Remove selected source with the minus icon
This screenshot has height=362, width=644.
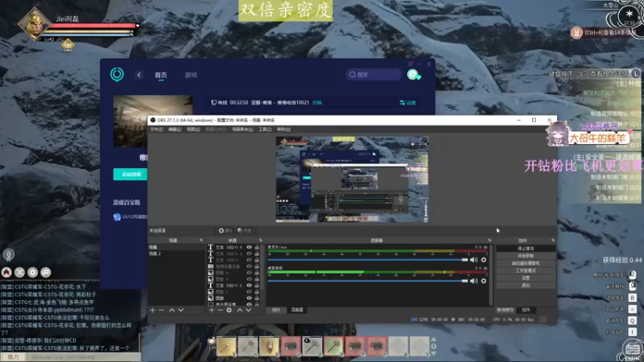[x=220, y=310]
